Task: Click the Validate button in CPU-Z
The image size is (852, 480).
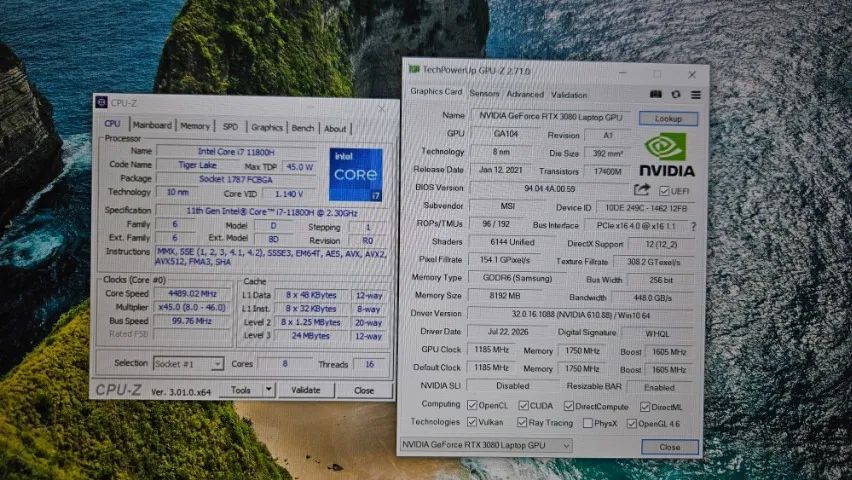Action: (x=306, y=390)
